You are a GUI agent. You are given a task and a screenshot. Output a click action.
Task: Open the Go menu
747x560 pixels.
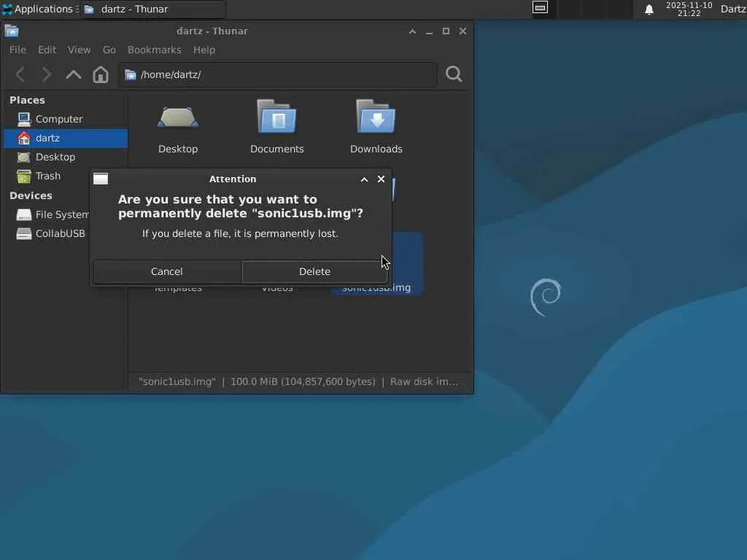click(x=109, y=50)
